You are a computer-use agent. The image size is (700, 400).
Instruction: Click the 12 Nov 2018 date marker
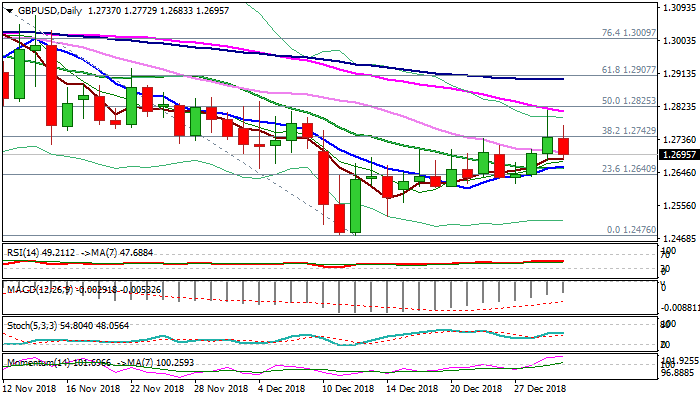[x=30, y=387]
